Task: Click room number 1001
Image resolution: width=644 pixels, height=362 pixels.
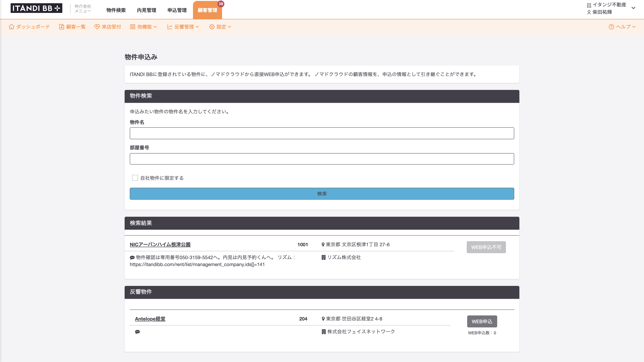Action: [x=303, y=245]
